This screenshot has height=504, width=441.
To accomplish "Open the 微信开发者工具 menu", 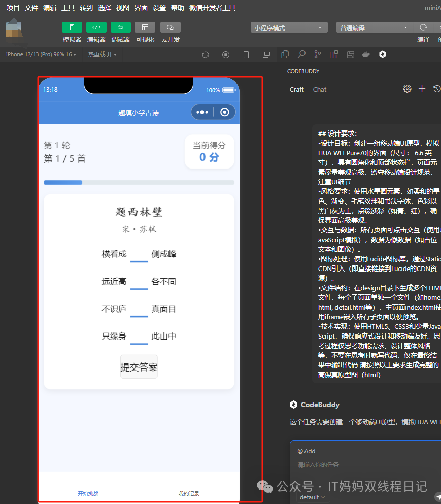I will click(x=213, y=8).
